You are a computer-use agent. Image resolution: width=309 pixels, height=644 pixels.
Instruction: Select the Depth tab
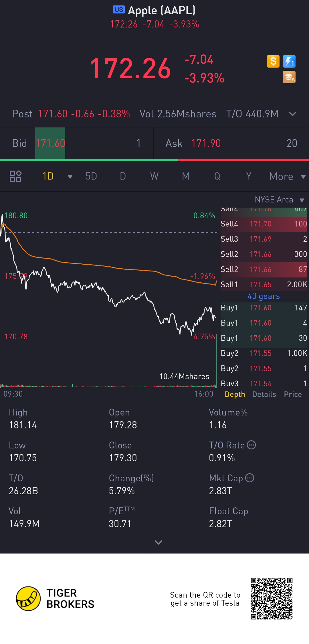[235, 394]
